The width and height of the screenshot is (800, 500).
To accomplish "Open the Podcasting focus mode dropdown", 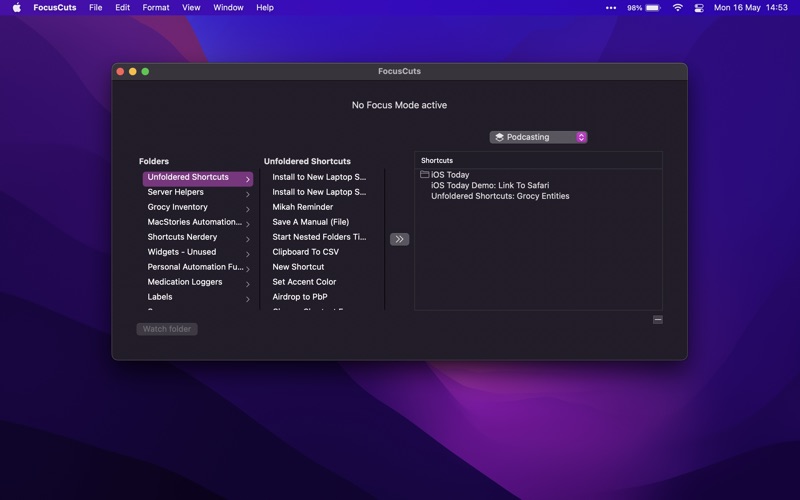I will (538, 137).
